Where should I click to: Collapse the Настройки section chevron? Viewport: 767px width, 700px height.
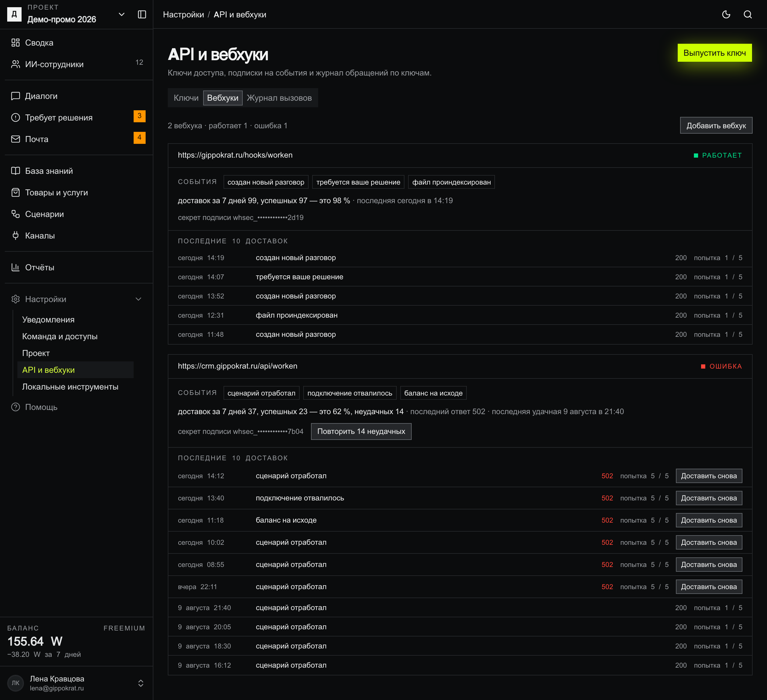[138, 299]
